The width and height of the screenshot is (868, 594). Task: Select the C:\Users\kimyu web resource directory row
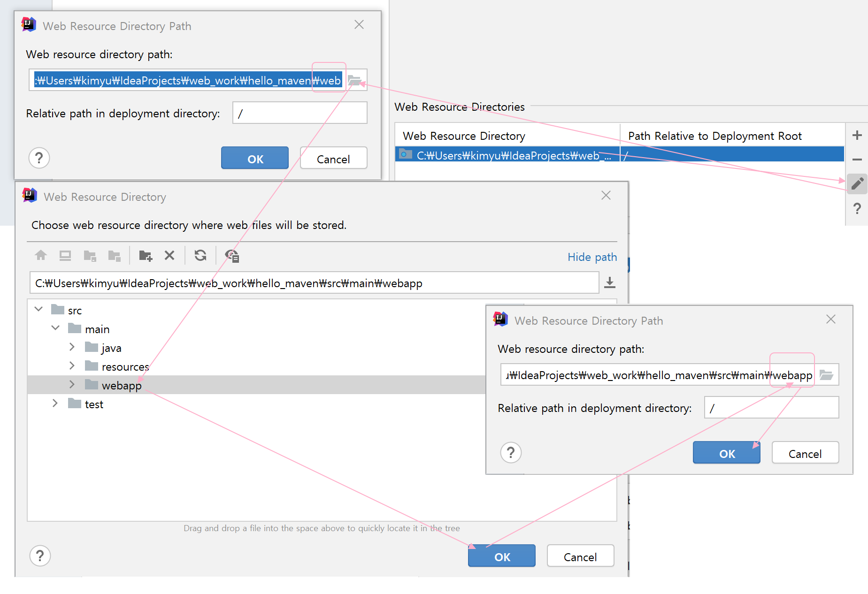(620, 154)
